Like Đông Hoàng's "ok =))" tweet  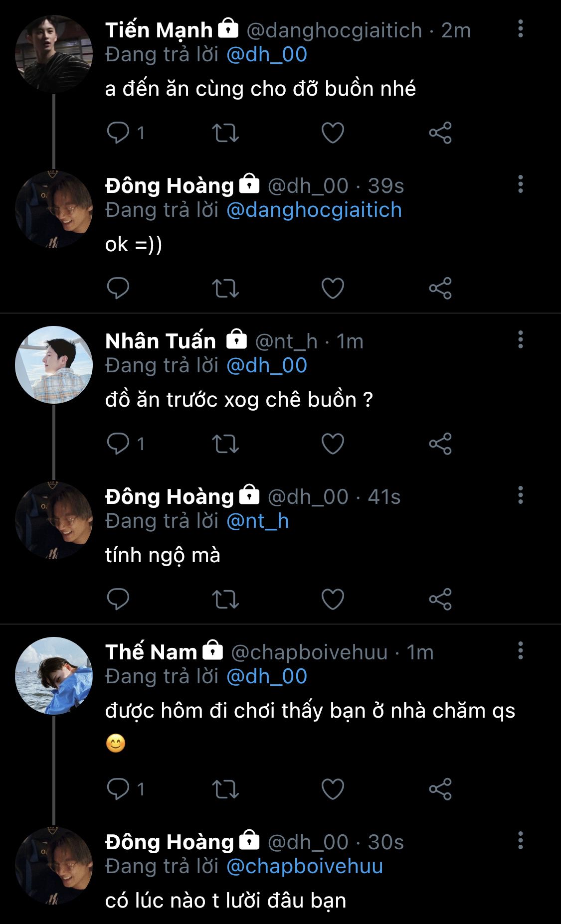(333, 288)
